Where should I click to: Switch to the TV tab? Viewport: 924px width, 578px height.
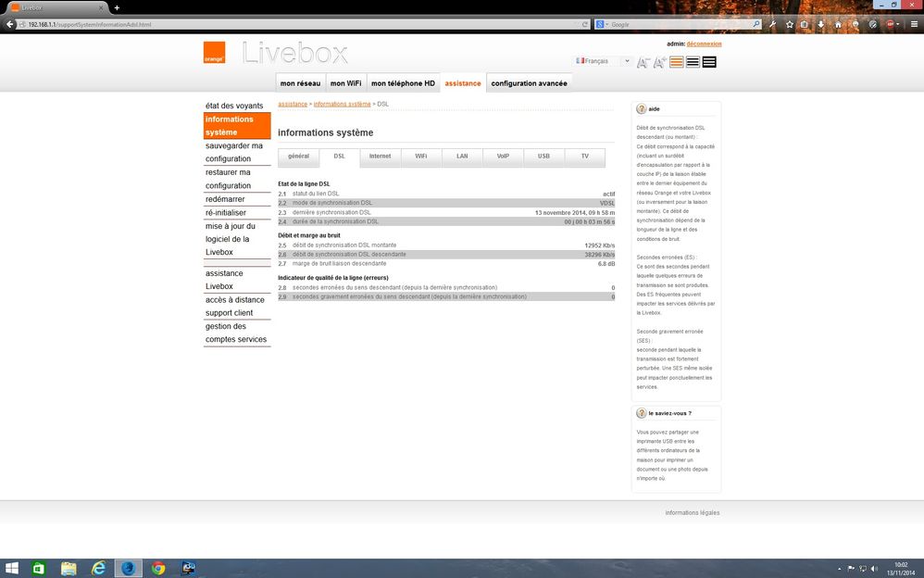click(584, 157)
